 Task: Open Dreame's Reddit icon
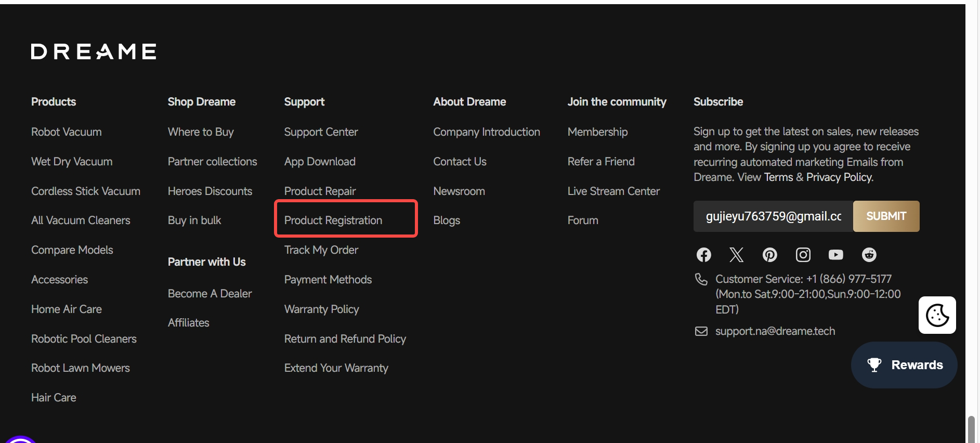coord(869,255)
